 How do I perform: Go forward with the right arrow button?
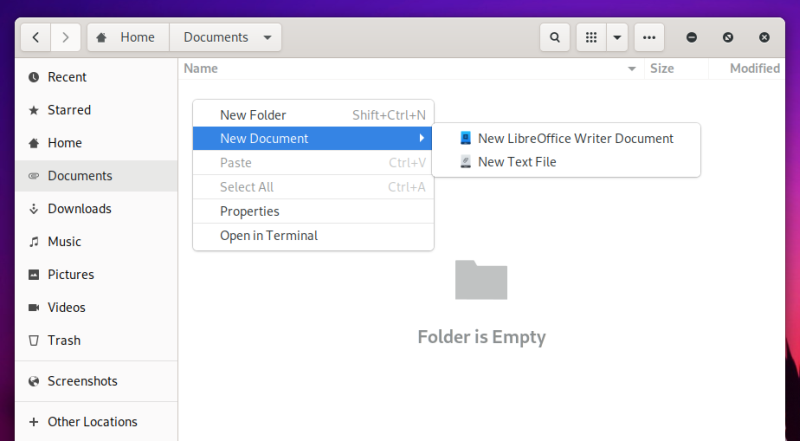[65, 37]
